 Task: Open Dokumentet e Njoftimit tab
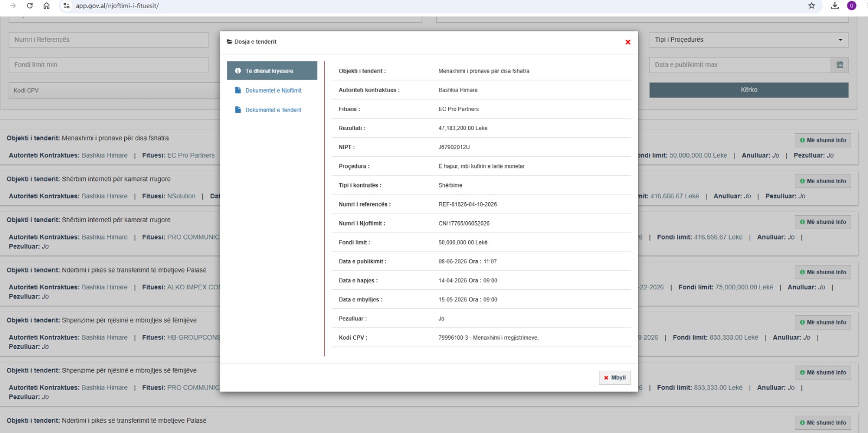pyautogui.click(x=273, y=91)
